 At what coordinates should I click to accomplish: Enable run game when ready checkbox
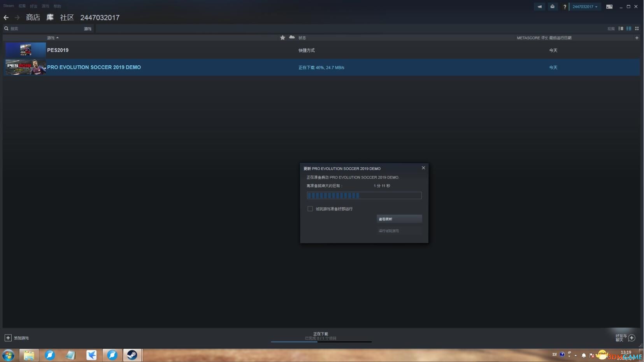[x=310, y=209]
